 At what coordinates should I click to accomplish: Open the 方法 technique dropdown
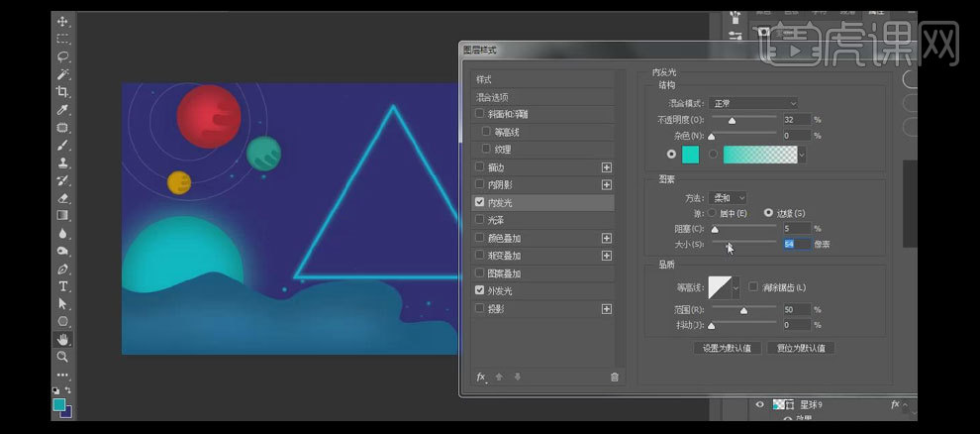point(728,197)
